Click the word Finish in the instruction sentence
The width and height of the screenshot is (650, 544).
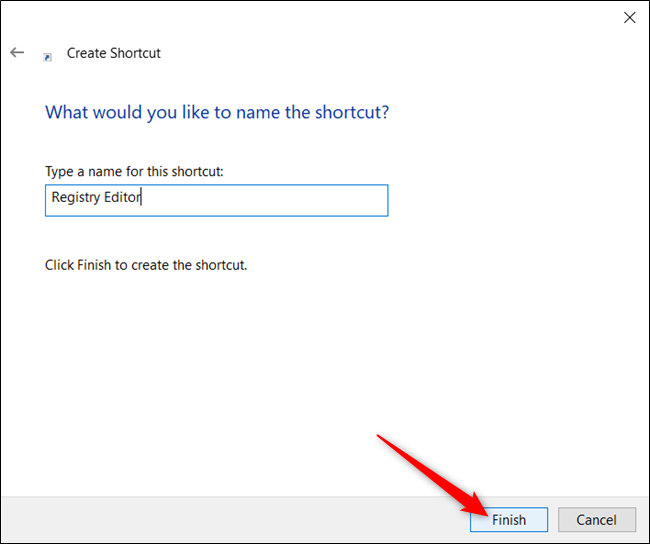click(x=94, y=265)
